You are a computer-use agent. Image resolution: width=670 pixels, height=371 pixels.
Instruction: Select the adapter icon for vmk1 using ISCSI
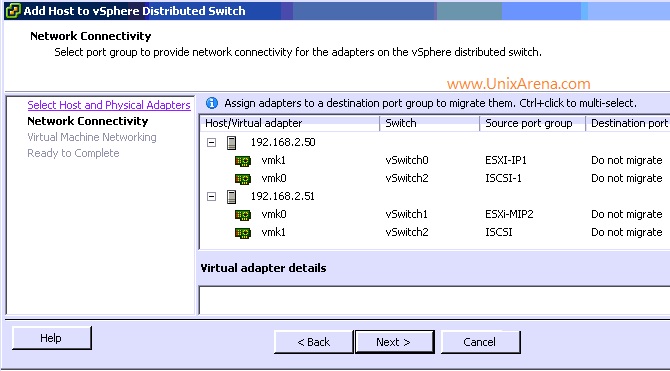tap(243, 233)
